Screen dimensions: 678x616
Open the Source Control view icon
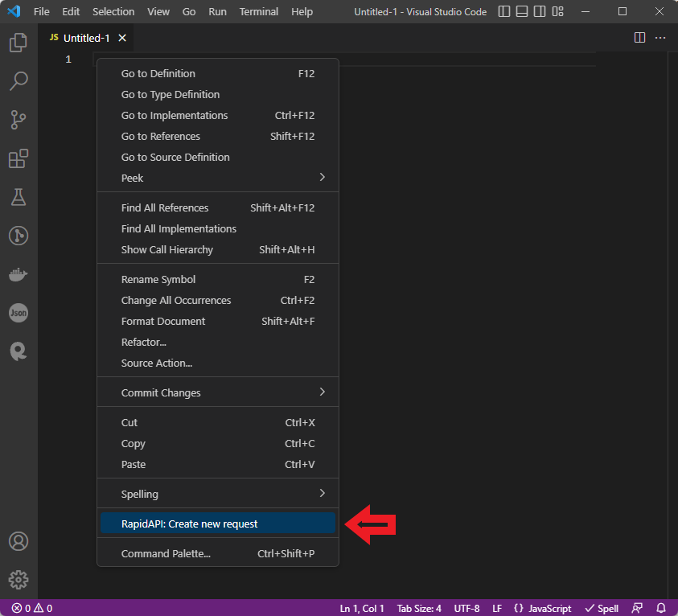(x=18, y=120)
